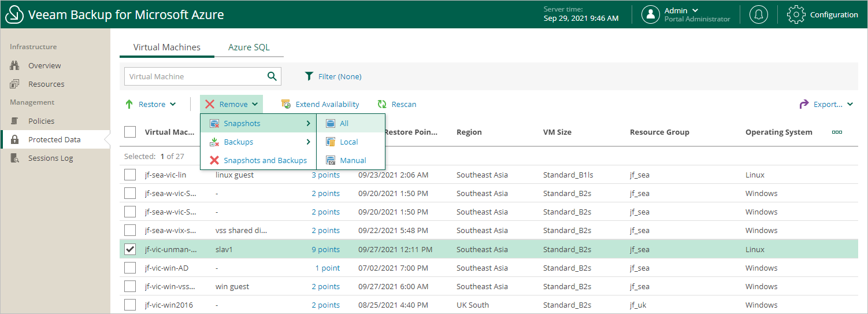Viewport: 868px width, 314px height.
Task: Open 9 points link for jf-vic-unman
Action: (x=326, y=250)
